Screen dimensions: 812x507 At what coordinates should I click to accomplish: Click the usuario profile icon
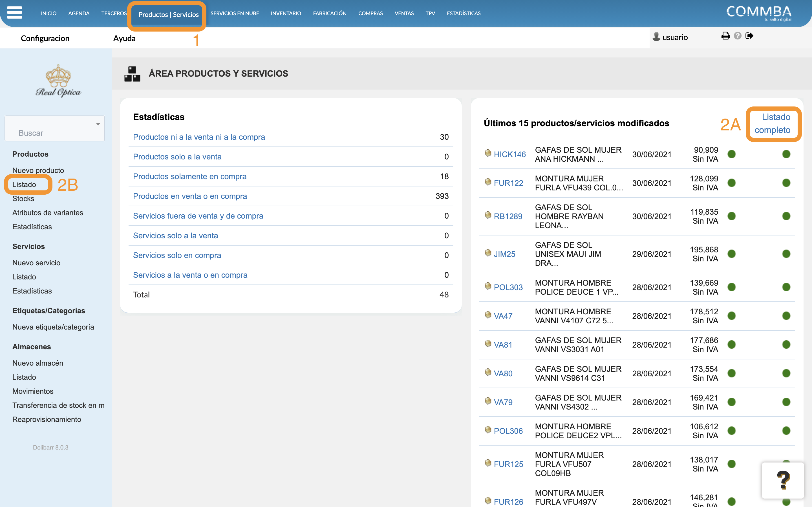click(656, 37)
